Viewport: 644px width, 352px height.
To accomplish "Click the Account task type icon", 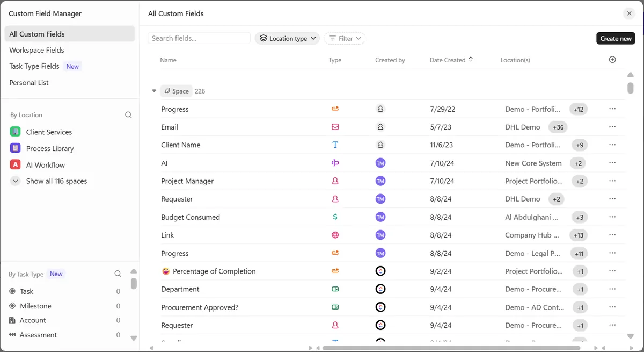I will [12, 320].
